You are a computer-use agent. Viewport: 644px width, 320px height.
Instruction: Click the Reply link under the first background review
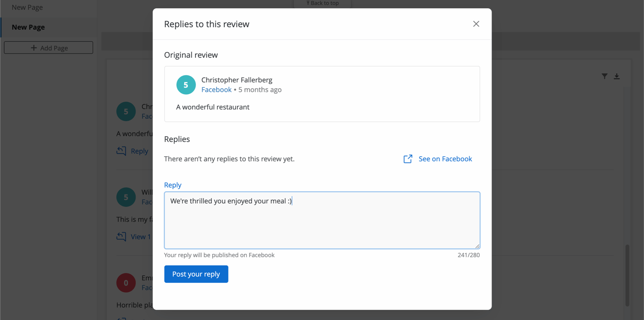tap(139, 151)
